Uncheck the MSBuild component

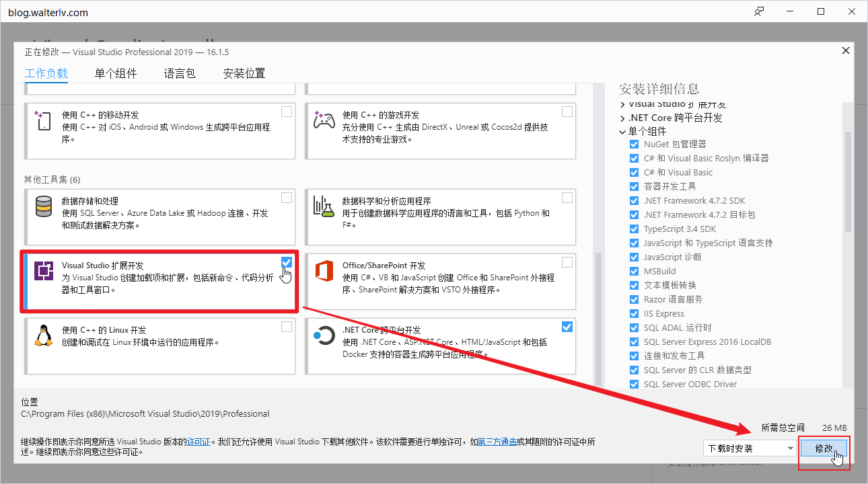[x=634, y=272]
